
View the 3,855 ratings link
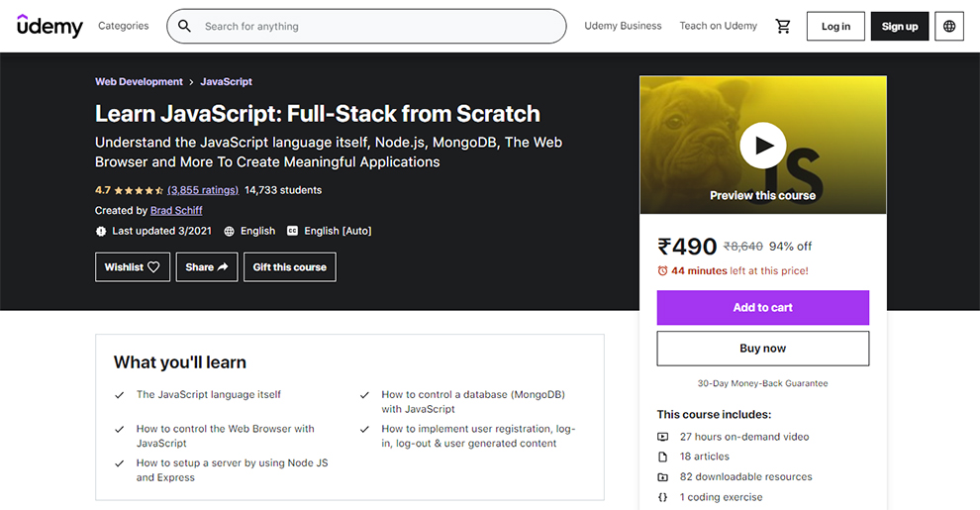coord(203,190)
